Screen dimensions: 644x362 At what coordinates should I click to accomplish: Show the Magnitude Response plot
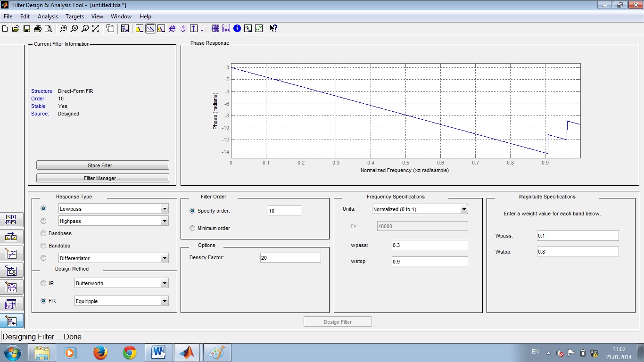click(139, 29)
